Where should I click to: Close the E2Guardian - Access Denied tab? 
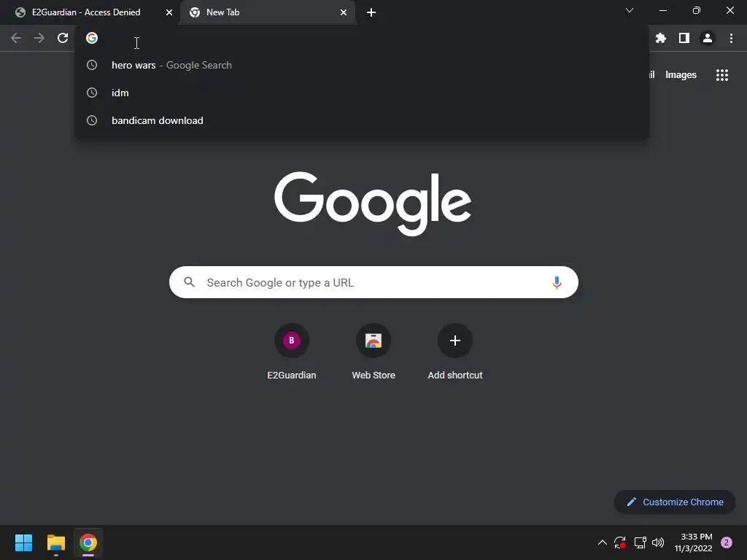pos(169,12)
